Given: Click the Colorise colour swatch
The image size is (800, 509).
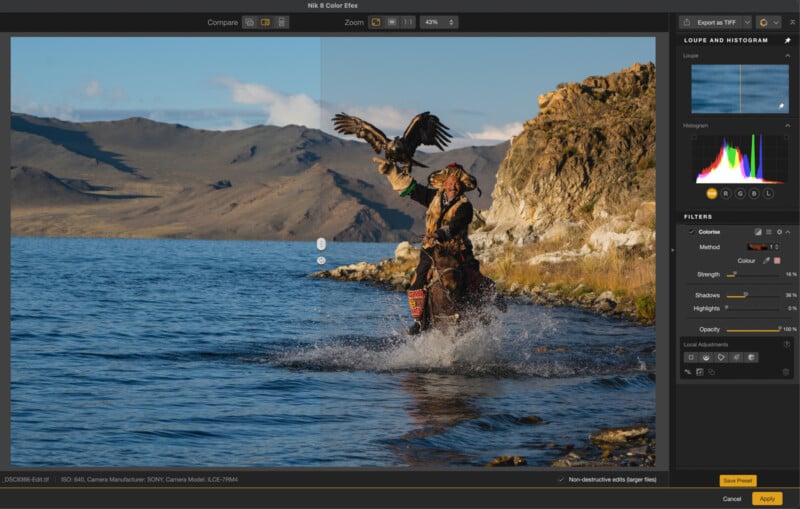Looking at the screenshot, I should (777, 260).
